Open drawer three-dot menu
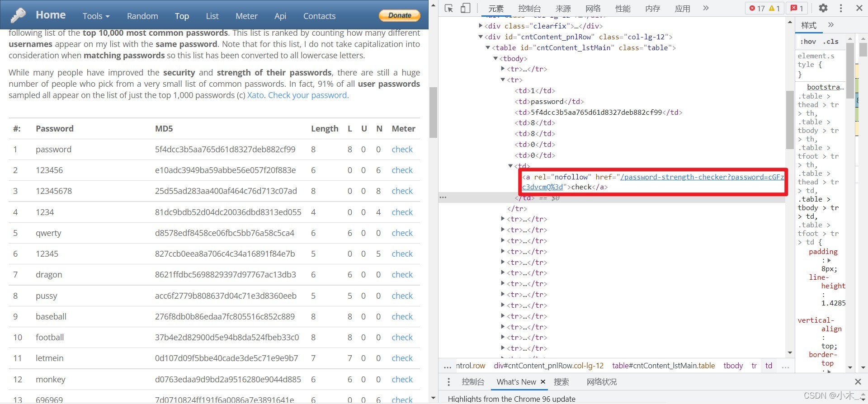Screen dimensions: 868x404 coord(448,382)
